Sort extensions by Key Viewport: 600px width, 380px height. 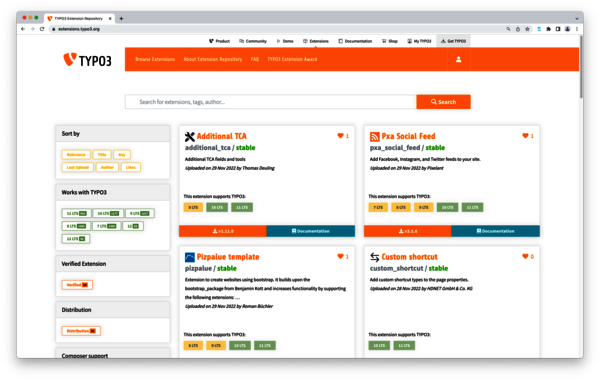coord(122,155)
